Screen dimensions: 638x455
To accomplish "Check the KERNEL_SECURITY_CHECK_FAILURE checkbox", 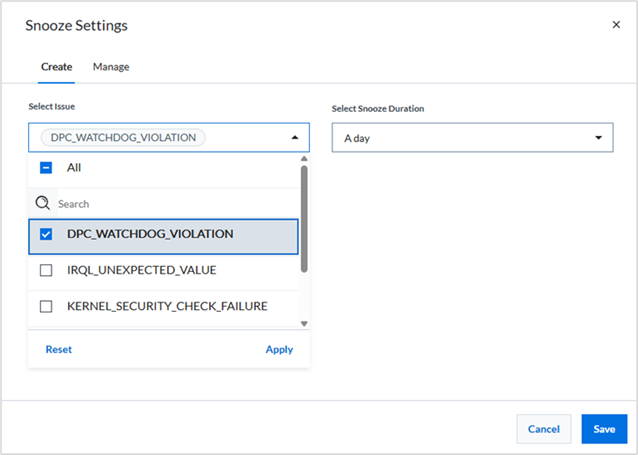I will [46, 306].
